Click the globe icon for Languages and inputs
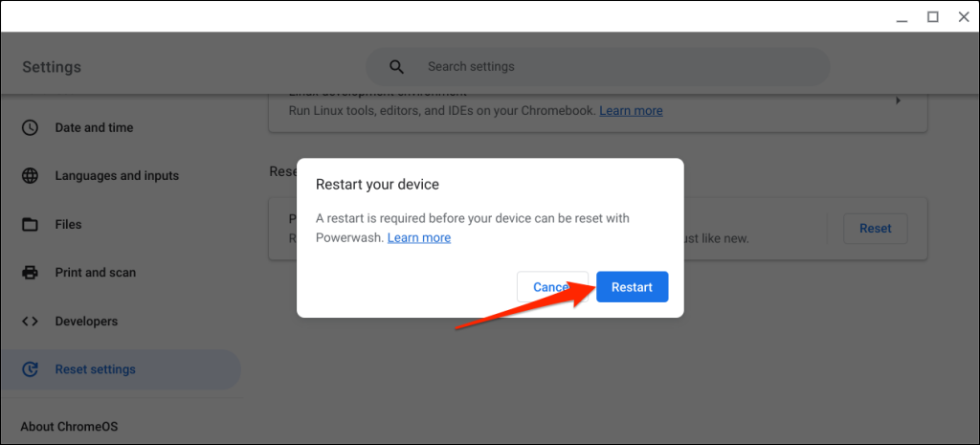 tap(31, 176)
